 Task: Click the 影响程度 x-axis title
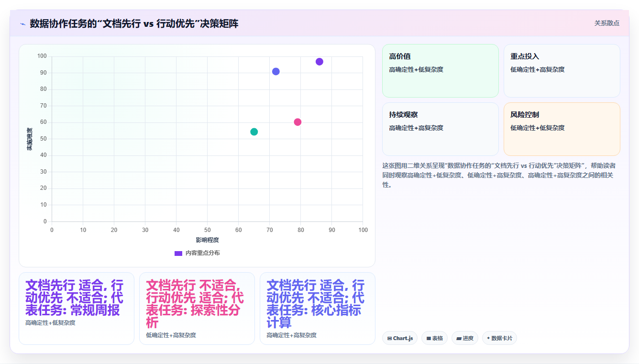[x=208, y=240]
